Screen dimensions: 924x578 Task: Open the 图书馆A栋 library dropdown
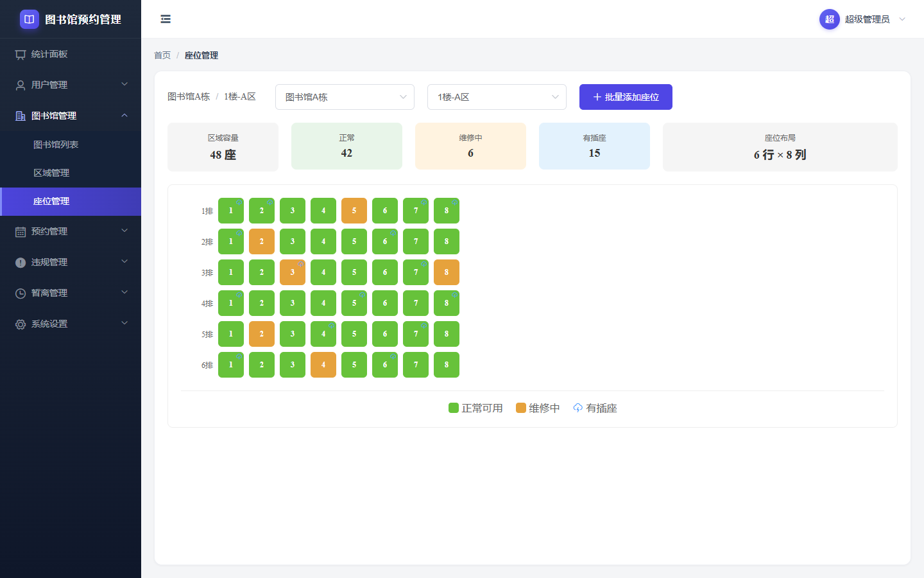pos(345,97)
